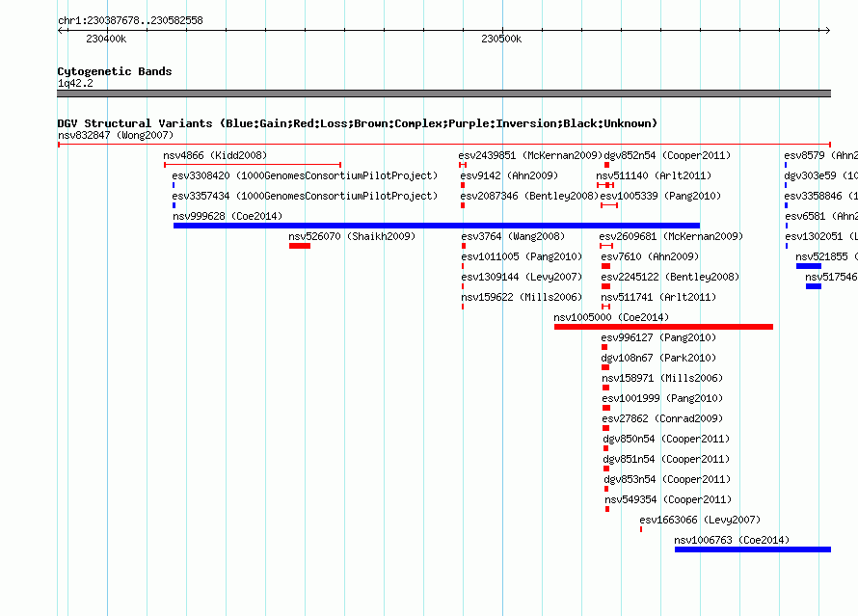This screenshot has width=858, height=616.
Task: Click nsv158971 (Mills2006) variant label
Action: pos(662,378)
